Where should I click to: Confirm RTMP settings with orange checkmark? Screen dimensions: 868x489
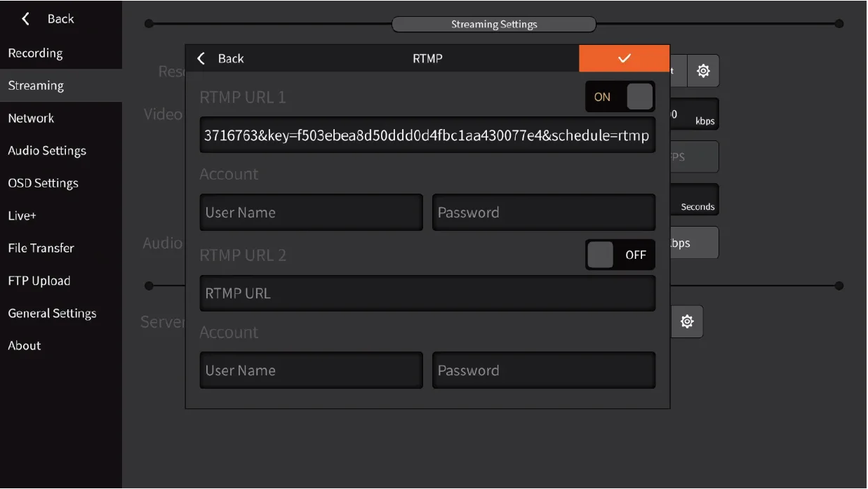[x=625, y=58]
